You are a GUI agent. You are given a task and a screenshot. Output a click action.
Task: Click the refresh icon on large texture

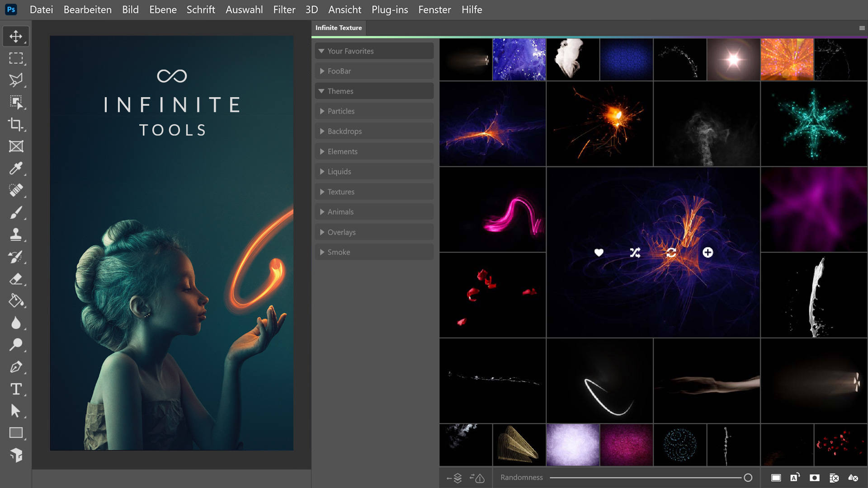(x=671, y=253)
